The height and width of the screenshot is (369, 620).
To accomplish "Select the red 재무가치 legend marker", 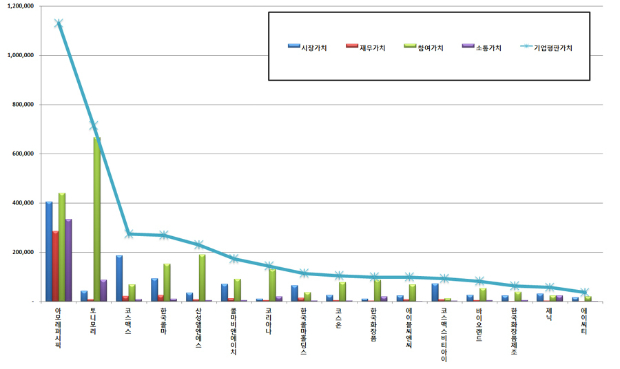I will click(352, 46).
